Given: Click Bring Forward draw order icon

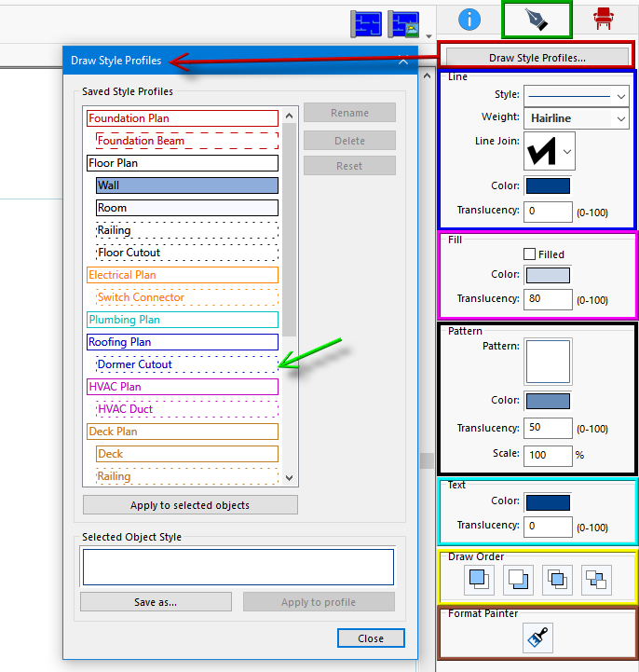Looking at the screenshot, I should click(x=557, y=580).
